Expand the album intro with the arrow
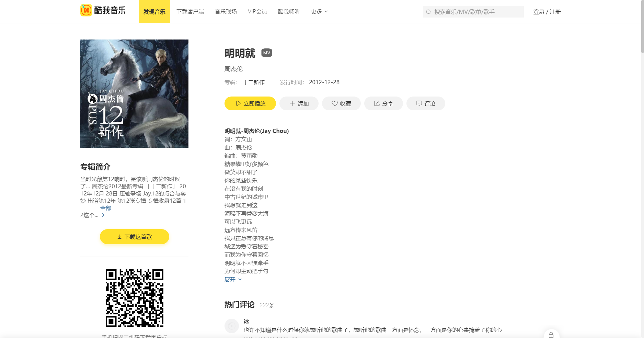 click(x=103, y=215)
